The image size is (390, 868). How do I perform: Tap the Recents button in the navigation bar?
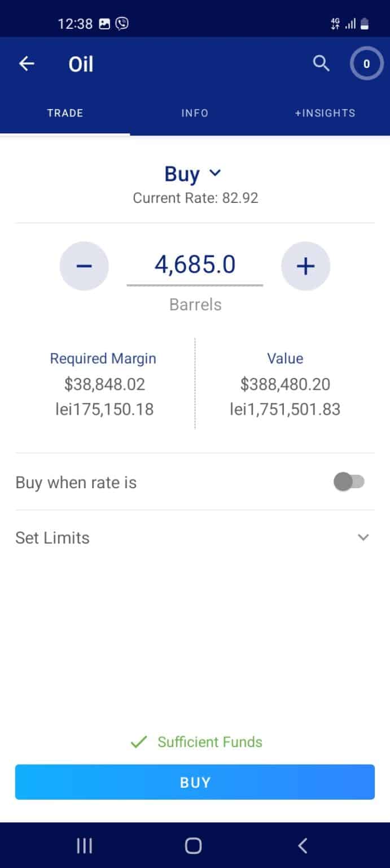pyautogui.click(x=84, y=845)
